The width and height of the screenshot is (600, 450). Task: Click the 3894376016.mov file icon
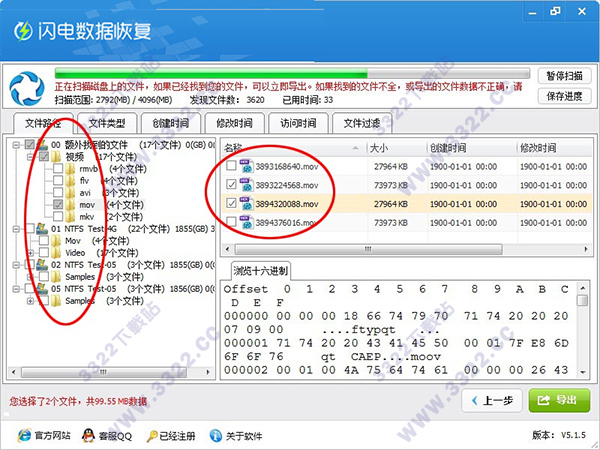245,224
